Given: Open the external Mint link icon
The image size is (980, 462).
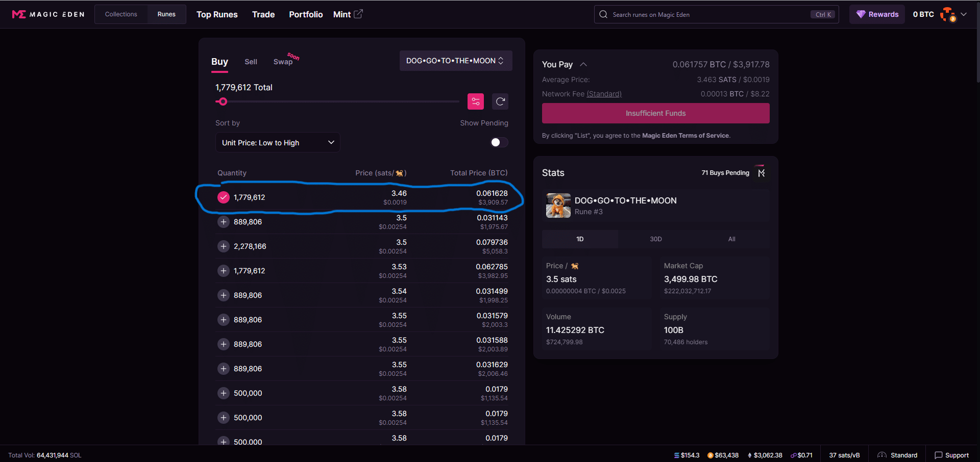Looking at the screenshot, I should (358, 14).
